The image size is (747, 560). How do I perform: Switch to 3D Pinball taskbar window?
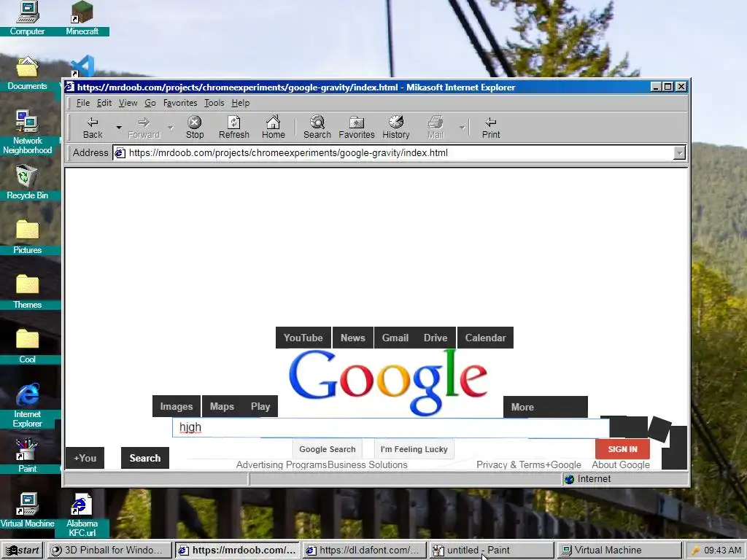click(x=110, y=550)
